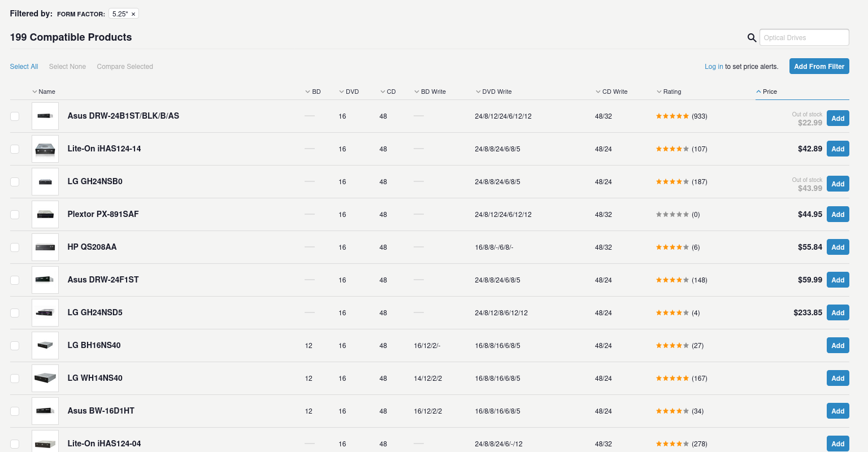Image resolution: width=868 pixels, height=452 pixels.
Task: Add the LG GH24NSB0 drive
Action: point(838,184)
